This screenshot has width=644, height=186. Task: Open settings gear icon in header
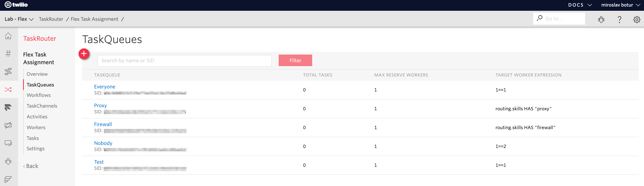(x=637, y=19)
